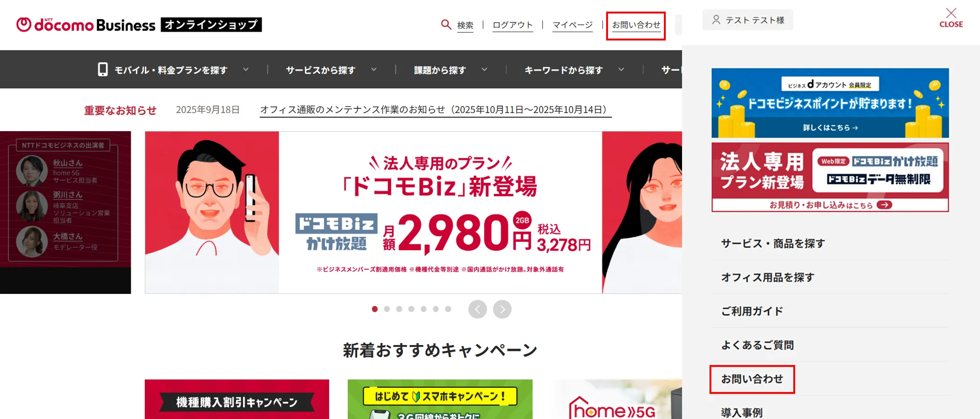Viewport: 980px width, 419px height.
Task: Click red arrow on お見積り・お申し込みはこちら banner
Action: [884, 205]
